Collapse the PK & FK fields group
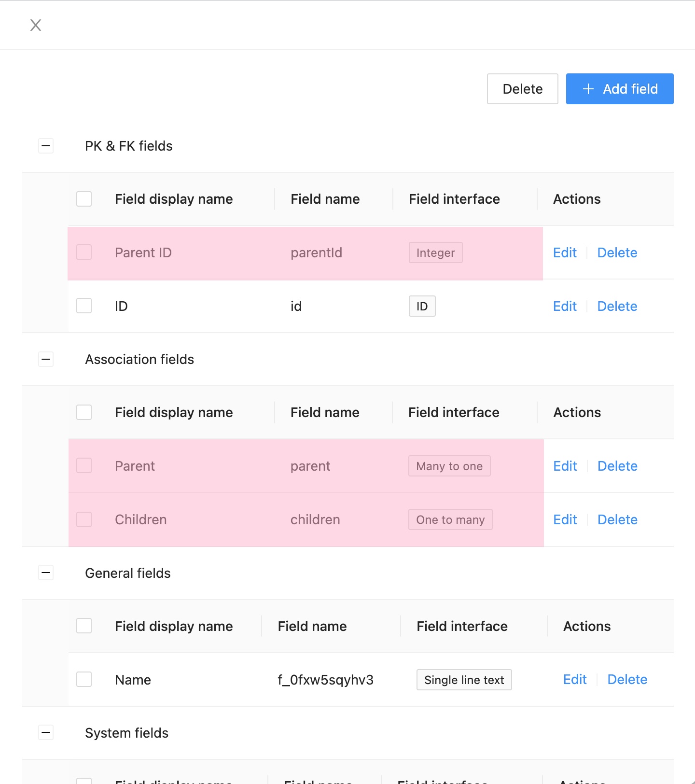 (x=46, y=146)
